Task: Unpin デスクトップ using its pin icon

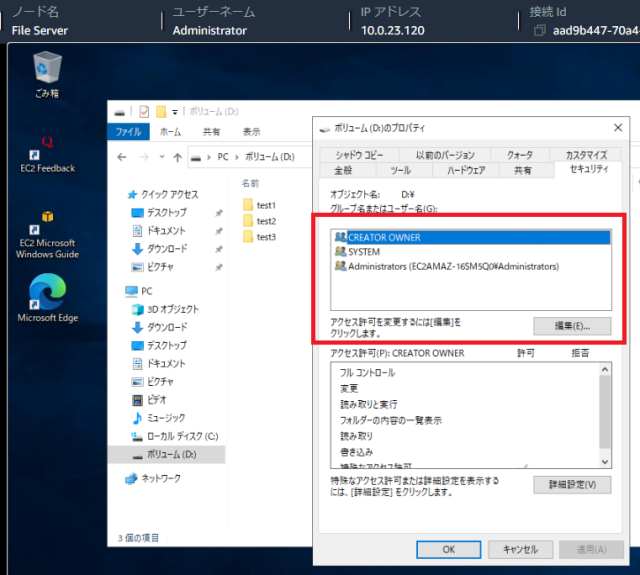Action: pyautogui.click(x=219, y=213)
